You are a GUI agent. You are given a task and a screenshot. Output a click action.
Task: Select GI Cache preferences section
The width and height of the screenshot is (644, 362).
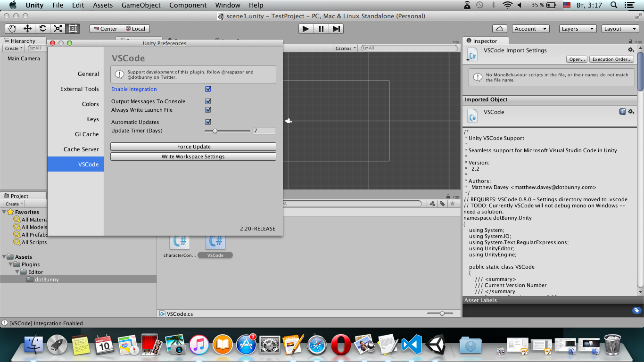[x=75, y=134]
